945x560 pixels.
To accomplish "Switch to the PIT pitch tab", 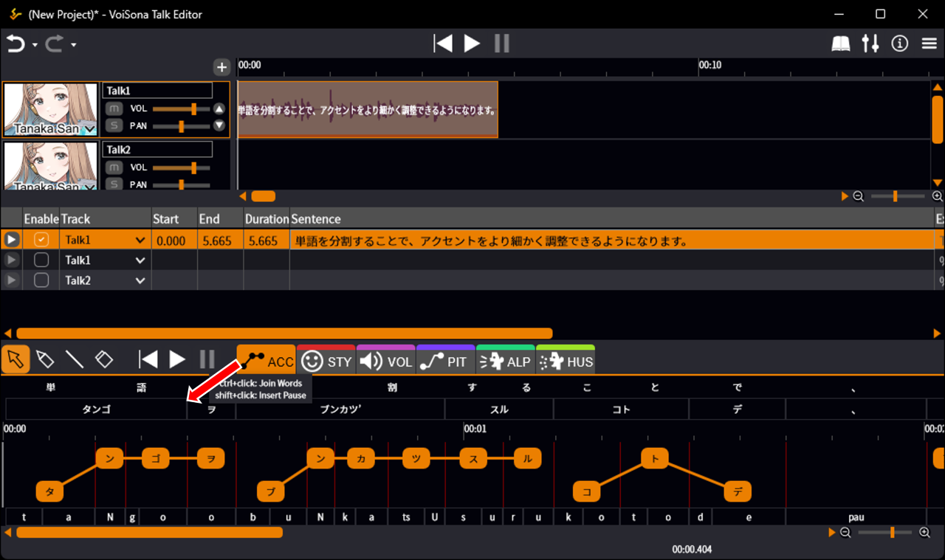I will click(x=445, y=361).
